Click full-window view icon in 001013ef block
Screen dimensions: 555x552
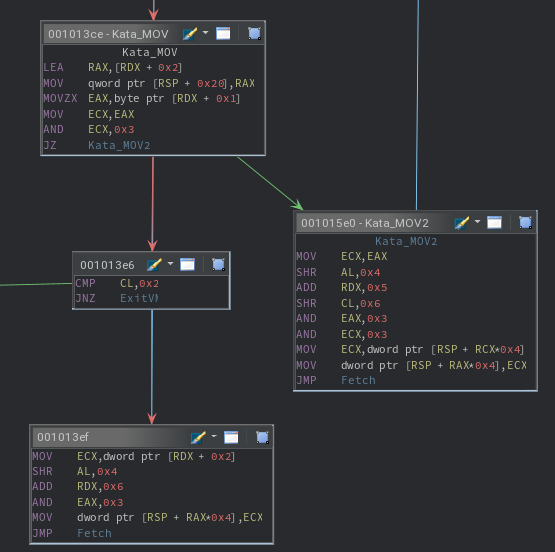click(x=231, y=437)
